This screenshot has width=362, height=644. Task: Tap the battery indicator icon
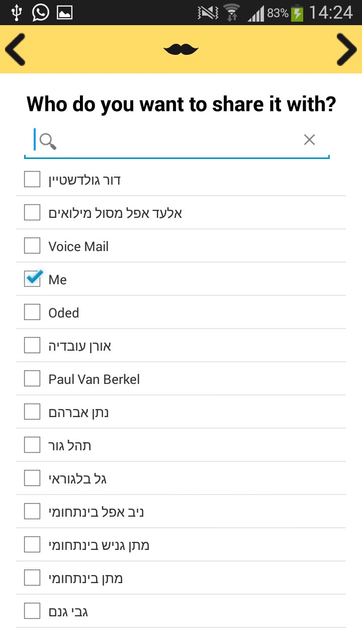coord(298,13)
